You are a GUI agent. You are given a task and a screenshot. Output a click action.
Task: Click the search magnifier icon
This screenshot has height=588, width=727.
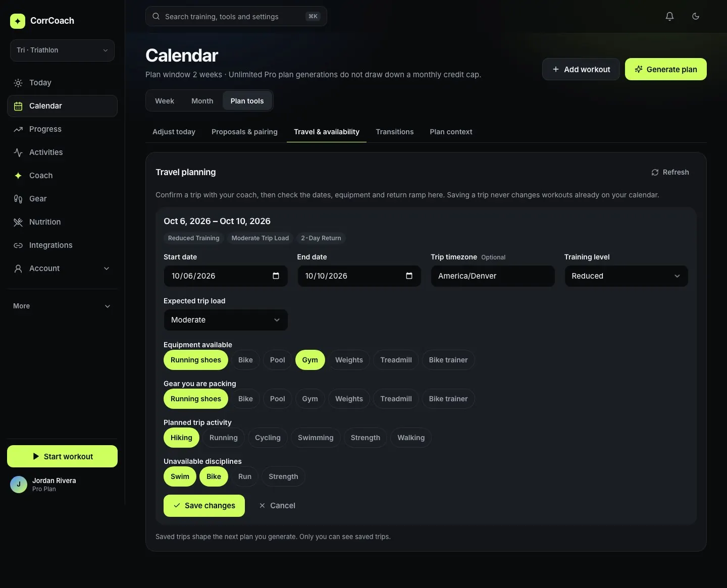[x=156, y=16]
